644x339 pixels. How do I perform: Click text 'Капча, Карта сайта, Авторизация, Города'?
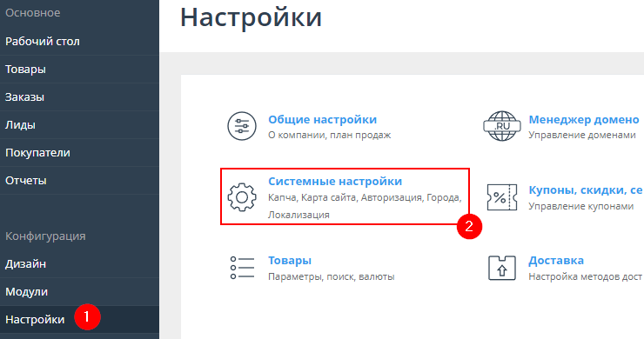coord(365,198)
